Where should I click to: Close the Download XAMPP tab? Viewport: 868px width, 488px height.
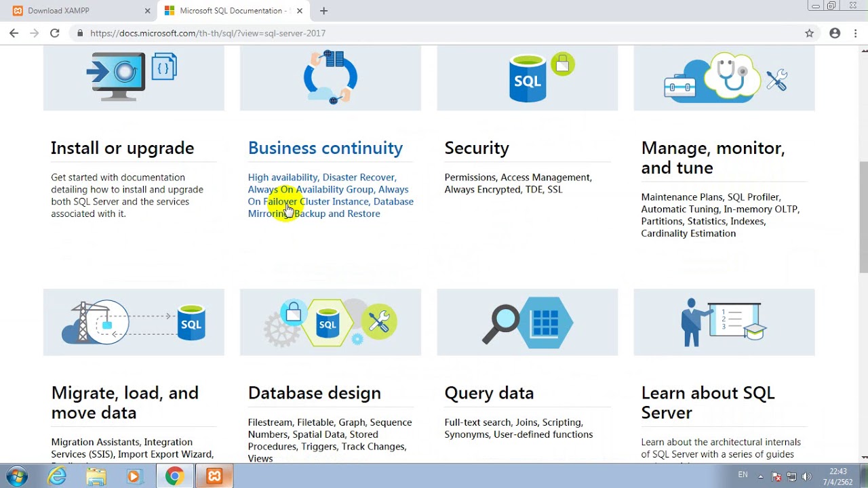[x=148, y=11]
